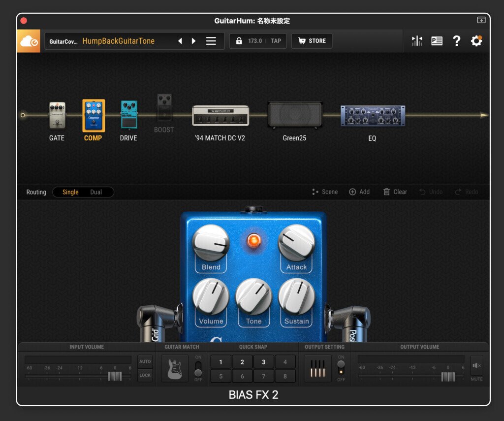Click the Sustain knob on compressor
This screenshot has height=421, width=504.
pyautogui.click(x=296, y=296)
